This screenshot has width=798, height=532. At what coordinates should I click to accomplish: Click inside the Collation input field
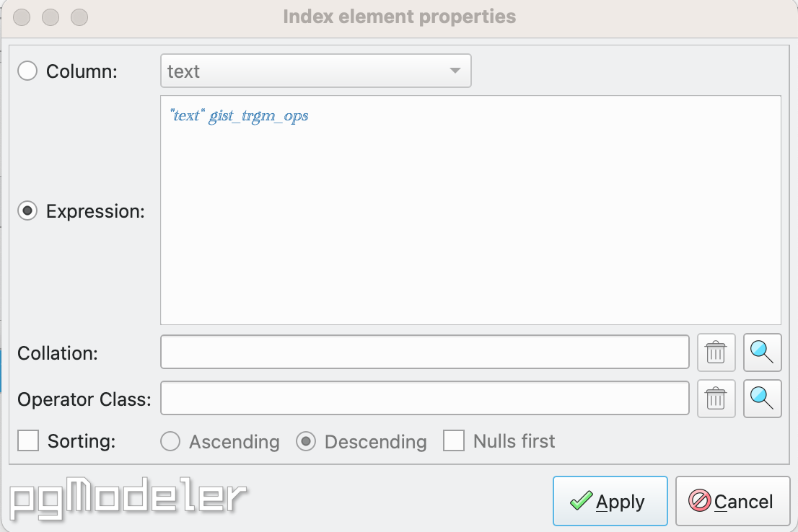(x=426, y=353)
